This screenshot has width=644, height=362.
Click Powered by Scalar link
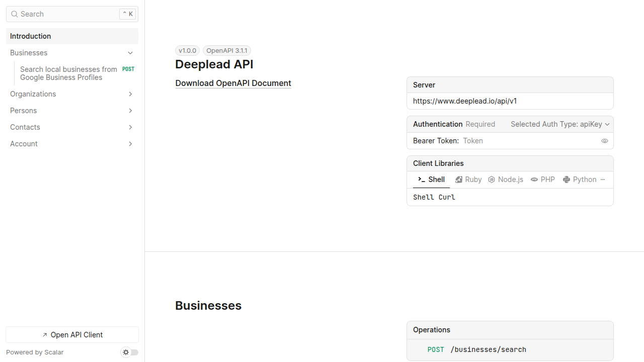click(x=35, y=352)
